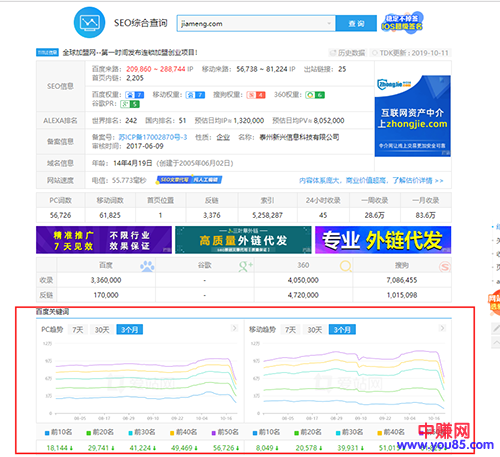This screenshot has height=457, width=500.
Task: Click the 谷歌PR green badge icon
Action: (130, 104)
